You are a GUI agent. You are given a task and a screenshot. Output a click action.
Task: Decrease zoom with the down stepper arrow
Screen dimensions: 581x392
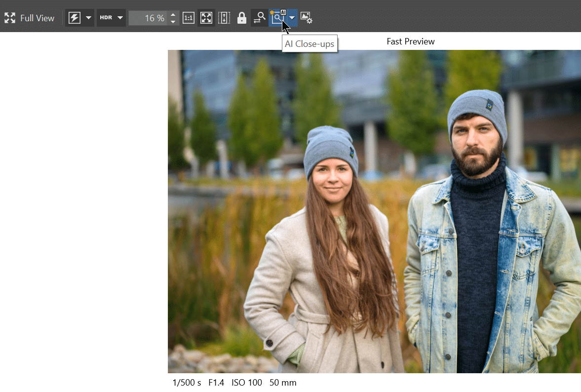click(173, 22)
